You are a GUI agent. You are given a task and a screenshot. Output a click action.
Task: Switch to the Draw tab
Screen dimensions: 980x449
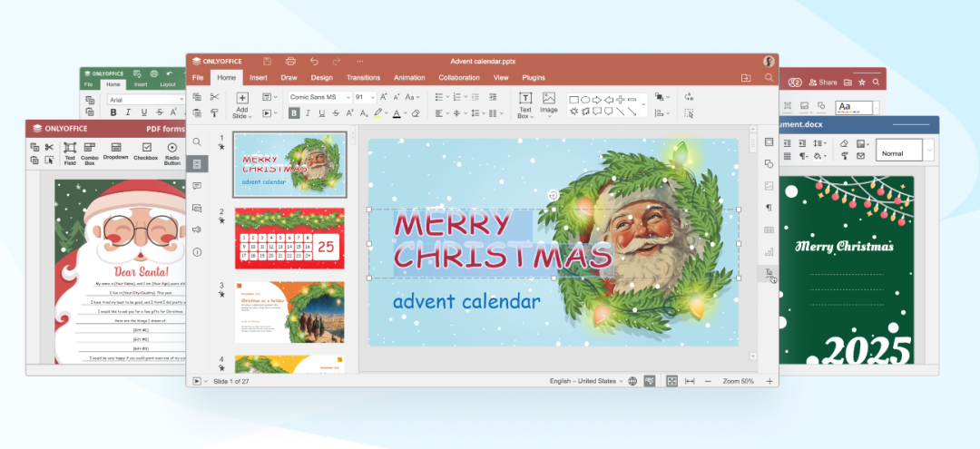(289, 78)
